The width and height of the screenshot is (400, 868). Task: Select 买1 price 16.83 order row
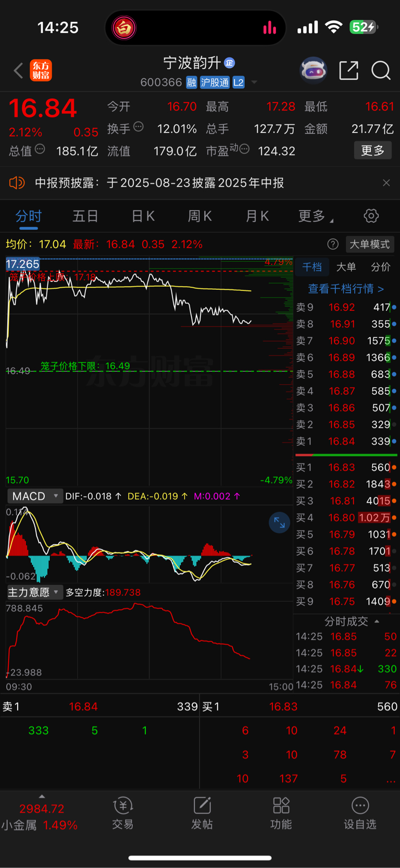346,467
